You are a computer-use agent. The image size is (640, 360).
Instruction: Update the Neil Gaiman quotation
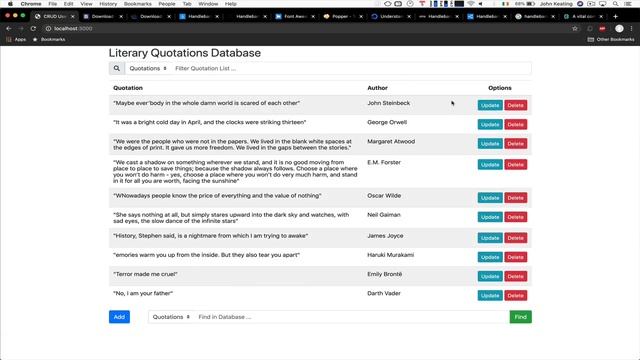(490, 217)
